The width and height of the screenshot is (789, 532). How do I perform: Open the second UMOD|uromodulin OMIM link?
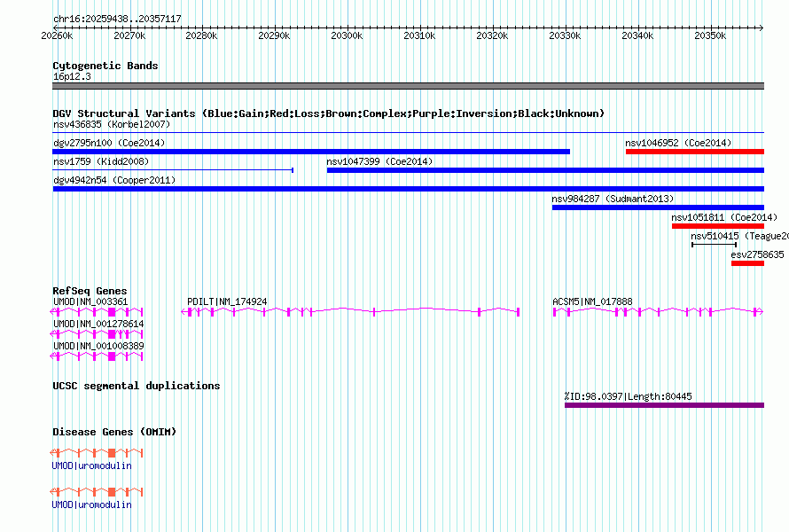pyautogui.click(x=91, y=505)
